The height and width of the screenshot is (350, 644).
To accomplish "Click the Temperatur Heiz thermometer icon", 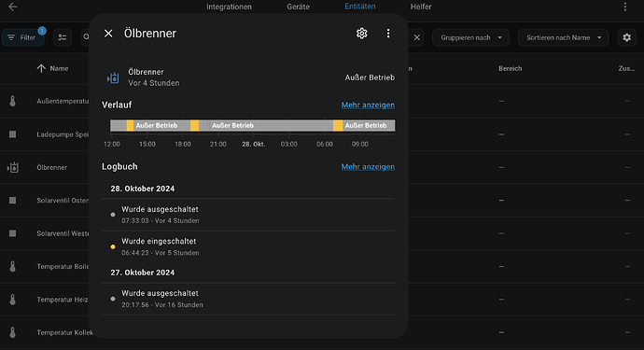I will pyautogui.click(x=13, y=300).
